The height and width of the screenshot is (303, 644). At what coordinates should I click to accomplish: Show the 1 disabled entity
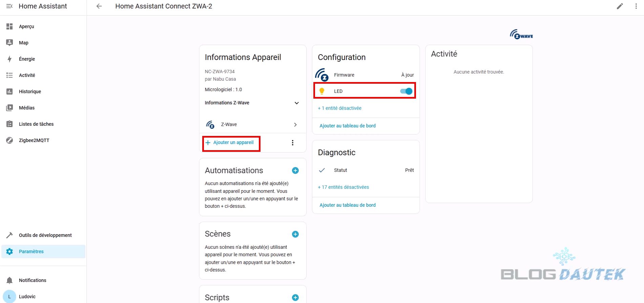[339, 108]
